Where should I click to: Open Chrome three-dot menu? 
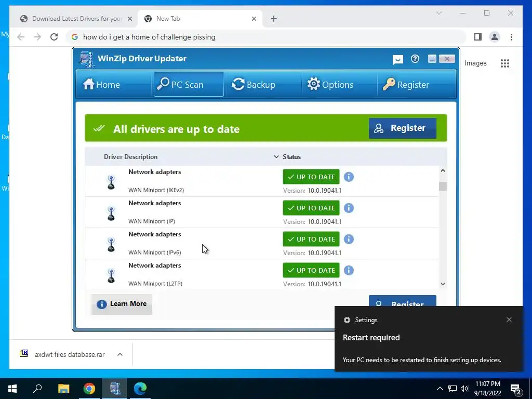(511, 37)
